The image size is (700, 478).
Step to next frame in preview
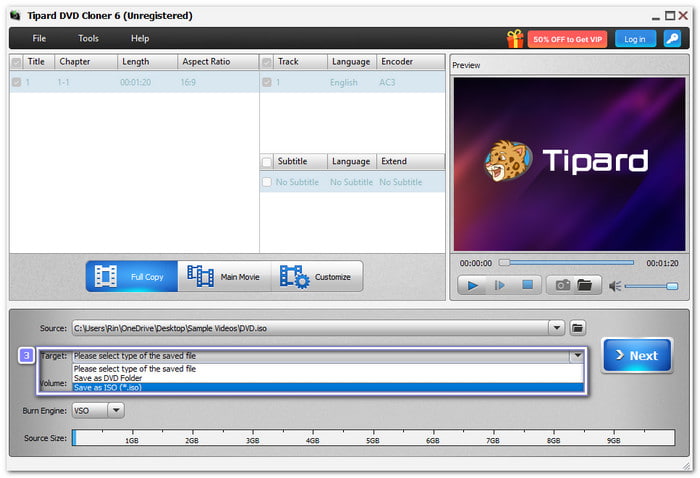500,285
